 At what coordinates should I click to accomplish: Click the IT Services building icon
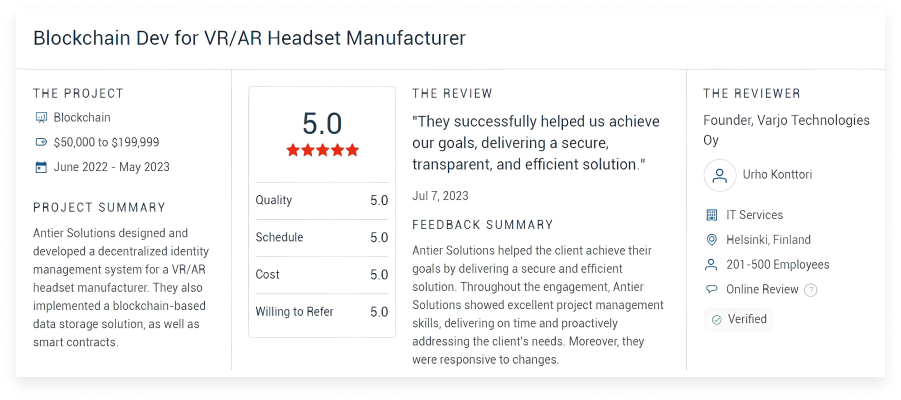pos(712,215)
